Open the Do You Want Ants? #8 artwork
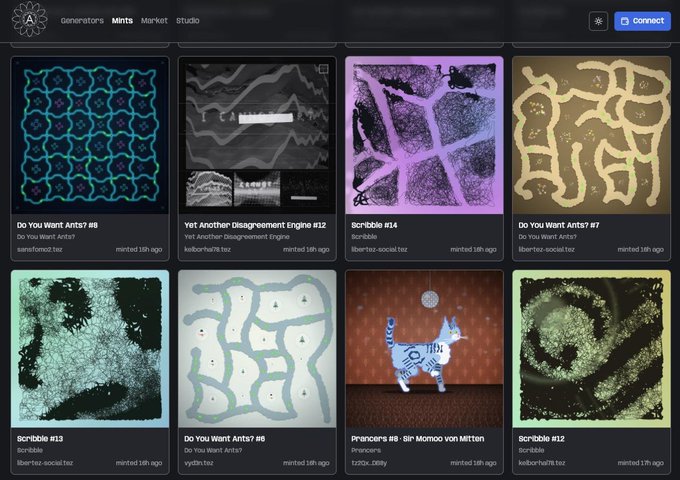This screenshot has width=680, height=480. (90, 135)
